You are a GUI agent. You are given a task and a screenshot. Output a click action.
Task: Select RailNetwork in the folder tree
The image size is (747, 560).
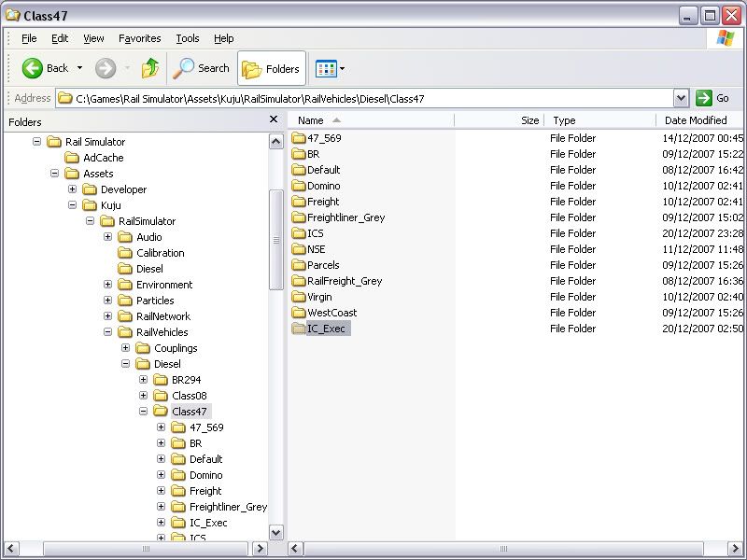pyautogui.click(x=162, y=316)
